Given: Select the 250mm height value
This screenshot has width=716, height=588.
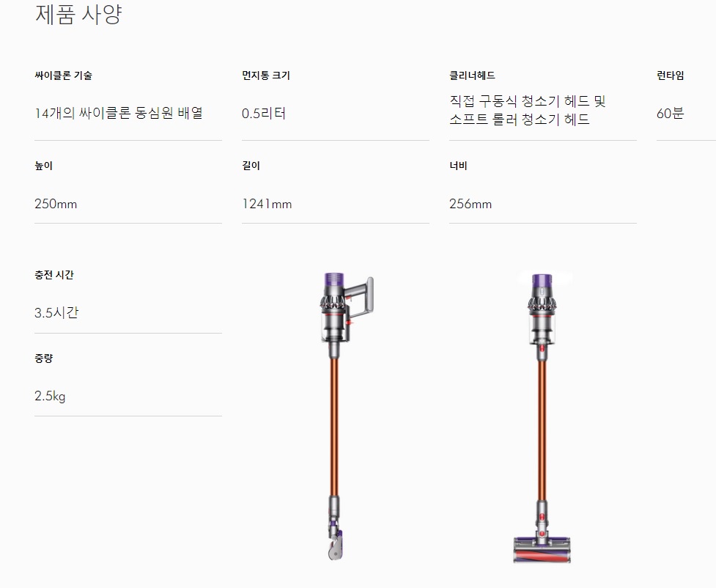Looking at the screenshot, I should pos(56,204).
